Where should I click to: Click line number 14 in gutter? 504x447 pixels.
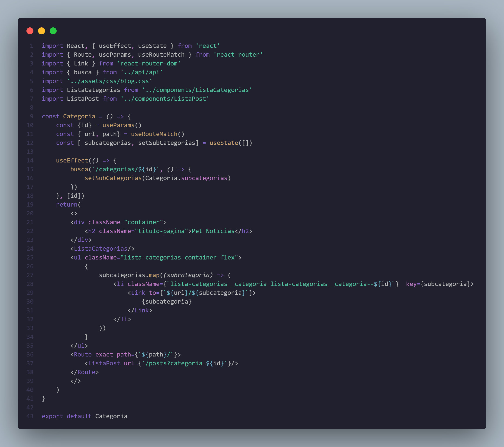[30, 160]
